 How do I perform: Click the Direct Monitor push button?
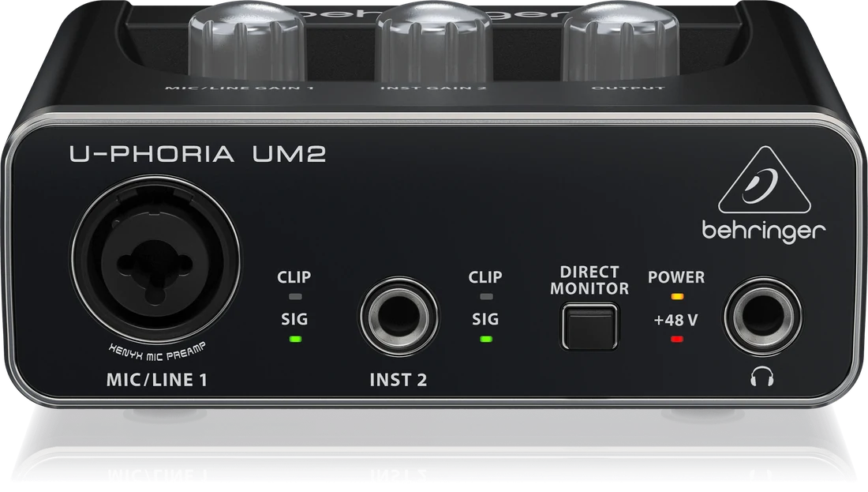(589, 326)
